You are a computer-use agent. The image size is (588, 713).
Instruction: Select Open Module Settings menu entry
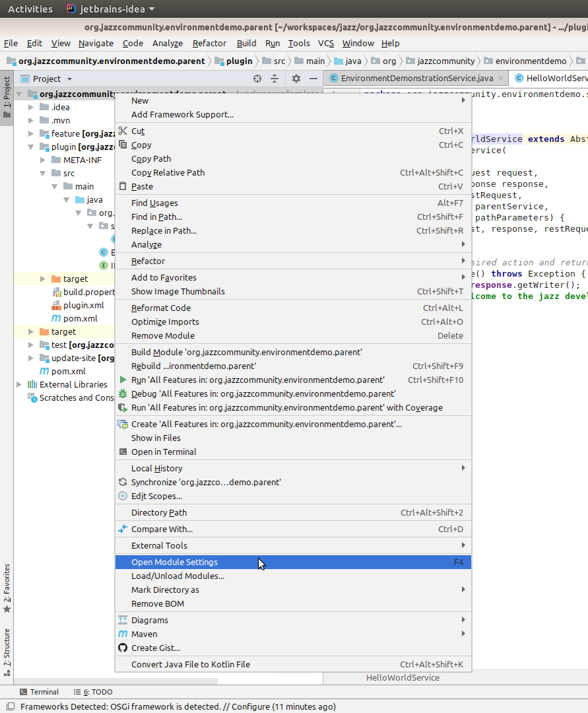click(x=293, y=562)
